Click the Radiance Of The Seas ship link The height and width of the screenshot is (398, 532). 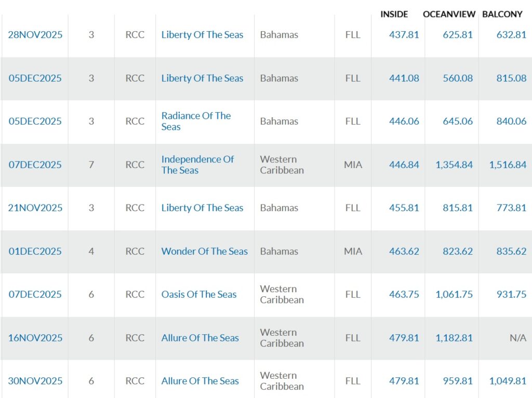pyautogui.click(x=196, y=121)
